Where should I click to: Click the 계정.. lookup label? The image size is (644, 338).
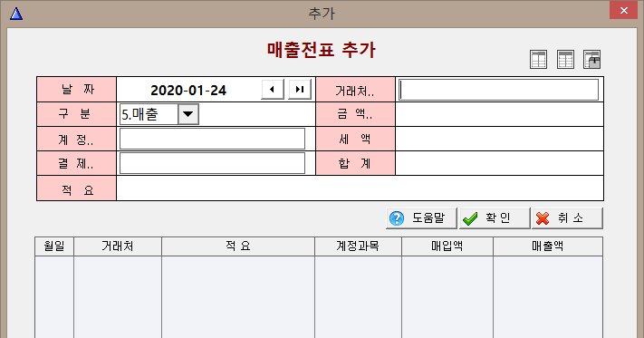pos(76,140)
